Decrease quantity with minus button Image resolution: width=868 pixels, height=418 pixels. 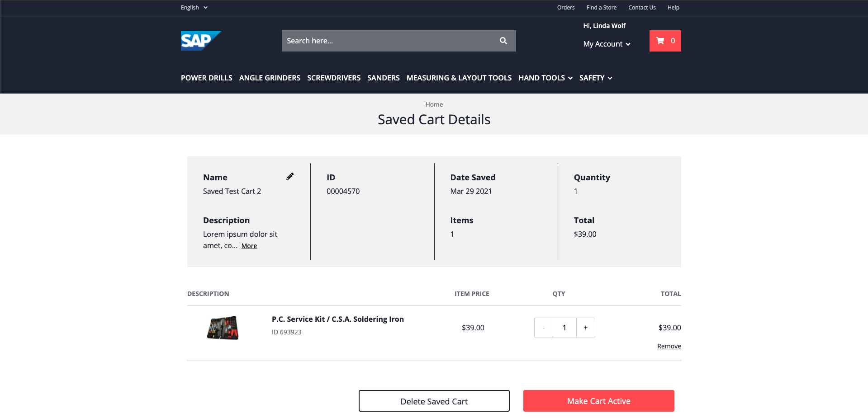[544, 328]
